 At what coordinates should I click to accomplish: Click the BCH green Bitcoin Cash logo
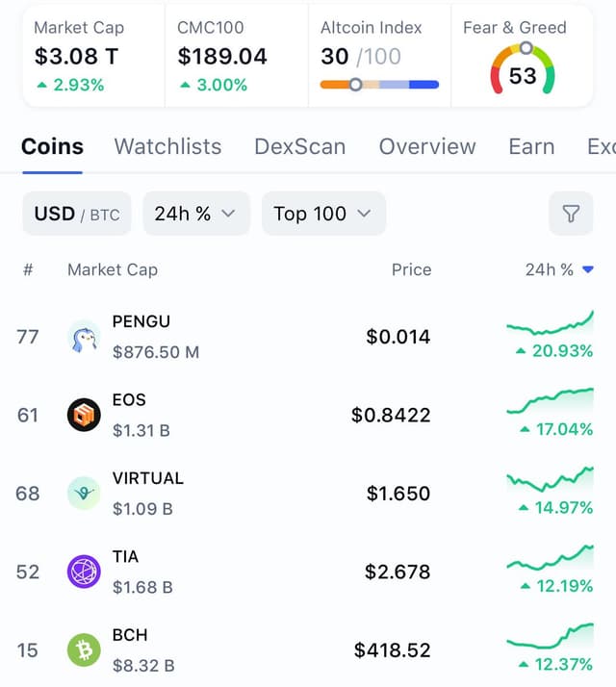[84, 650]
